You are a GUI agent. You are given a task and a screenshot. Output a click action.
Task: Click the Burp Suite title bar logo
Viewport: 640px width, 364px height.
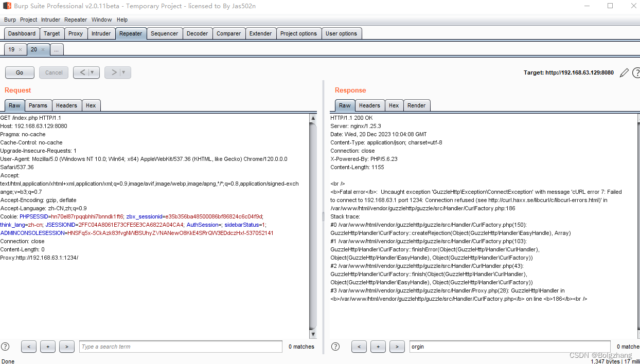point(8,6)
